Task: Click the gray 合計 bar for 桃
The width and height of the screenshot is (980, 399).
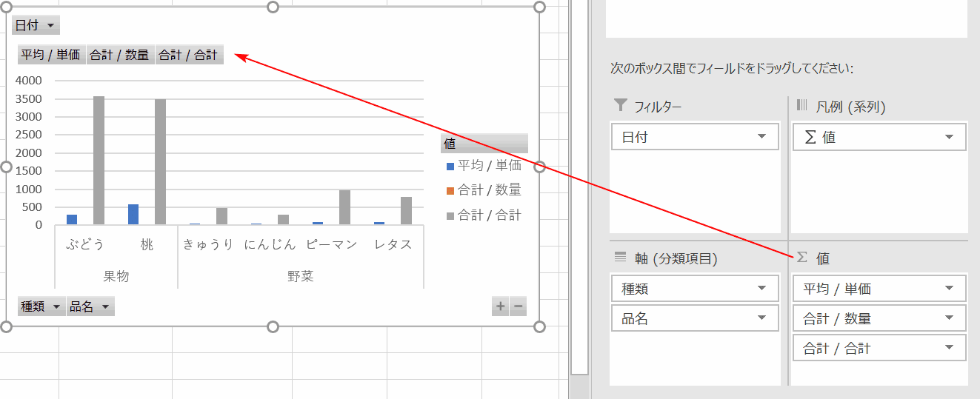Action: point(160,162)
